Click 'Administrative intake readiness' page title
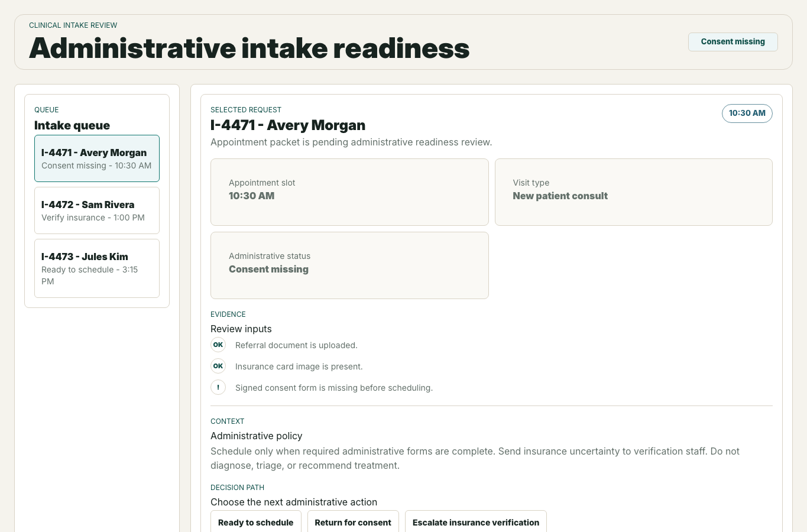This screenshot has height=532, width=807. (x=249, y=48)
